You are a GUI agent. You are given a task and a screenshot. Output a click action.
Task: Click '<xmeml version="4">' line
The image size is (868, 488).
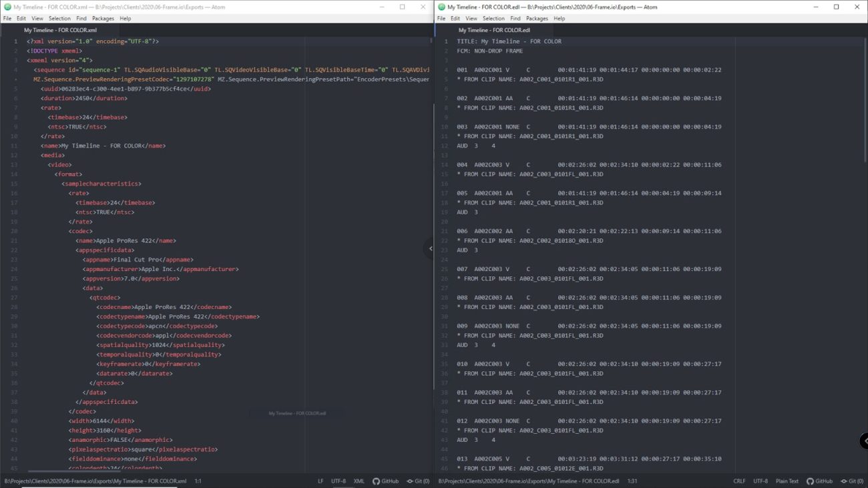click(x=59, y=60)
